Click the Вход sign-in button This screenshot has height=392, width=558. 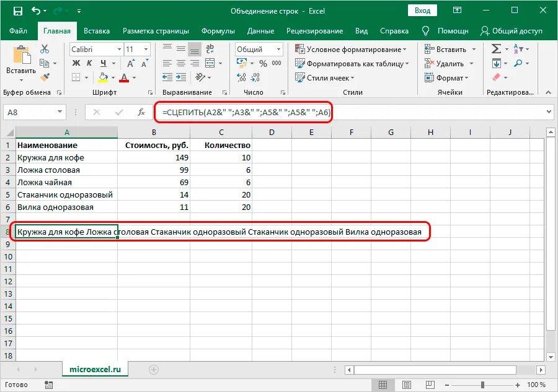[x=422, y=11]
